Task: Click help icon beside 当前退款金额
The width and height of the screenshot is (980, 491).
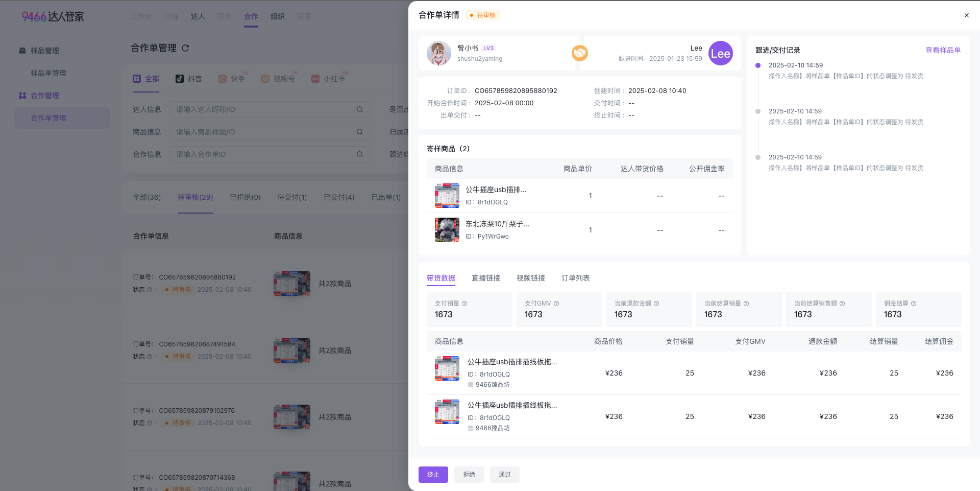Action: tap(656, 303)
